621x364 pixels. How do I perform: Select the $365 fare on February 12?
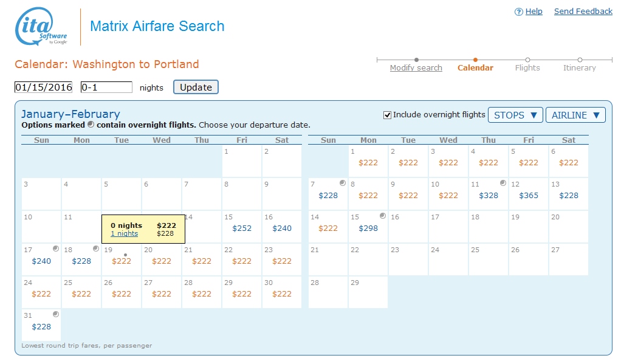point(529,196)
